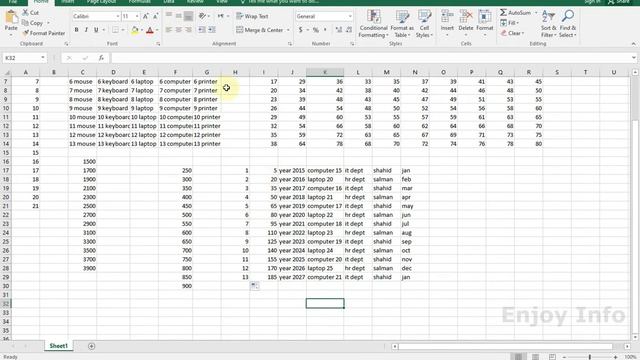This screenshot has width=640, height=360.
Task: Align cell text to bottom
Action: (188, 16)
